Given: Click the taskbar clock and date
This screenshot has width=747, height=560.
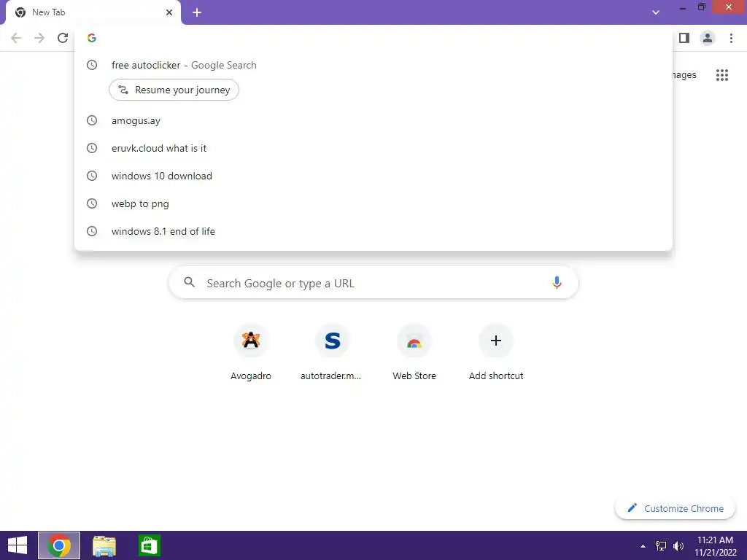Looking at the screenshot, I should 716,546.
